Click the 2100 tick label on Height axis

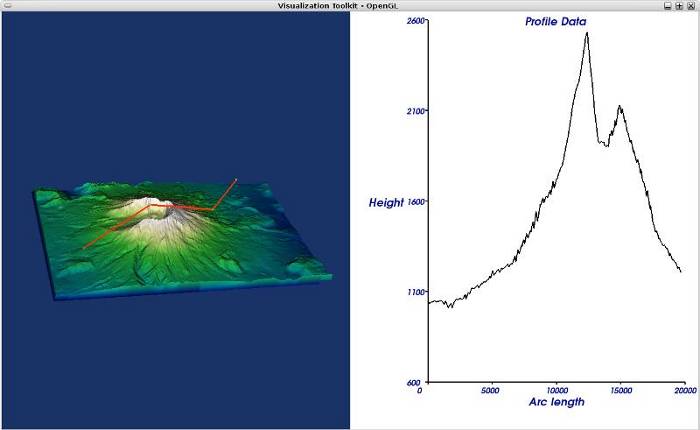[x=416, y=111]
